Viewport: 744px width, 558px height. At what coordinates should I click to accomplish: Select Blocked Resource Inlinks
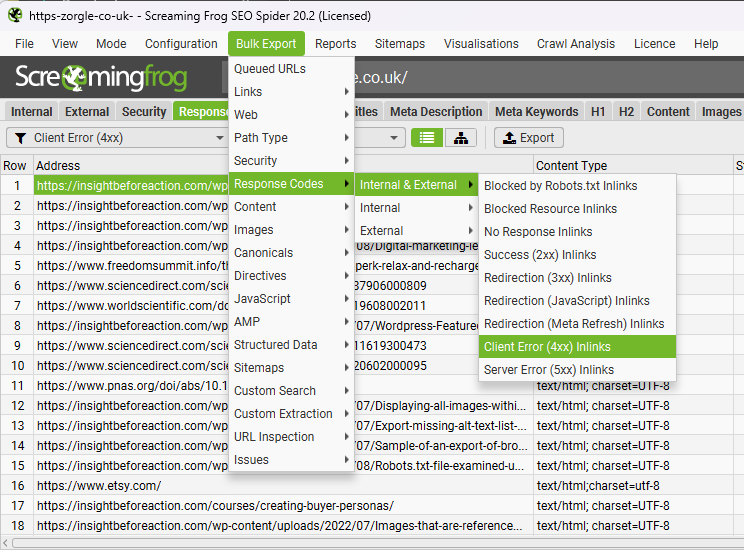click(577, 209)
